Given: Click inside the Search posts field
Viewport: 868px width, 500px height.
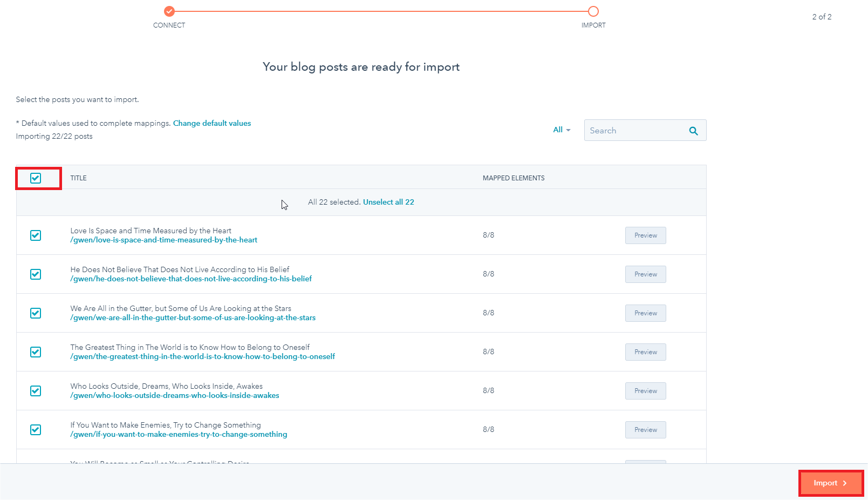Looking at the screenshot, I should tap(634, 131).
